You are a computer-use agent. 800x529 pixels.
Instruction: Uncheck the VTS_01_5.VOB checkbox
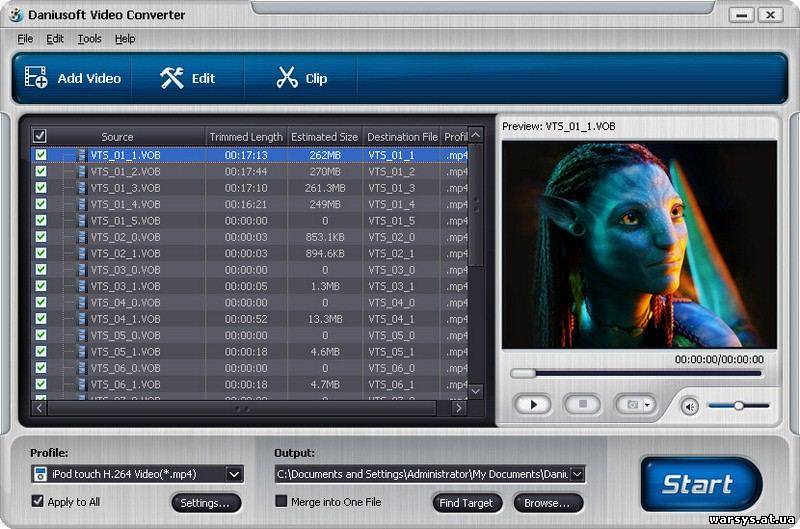(x=41, y=220)
